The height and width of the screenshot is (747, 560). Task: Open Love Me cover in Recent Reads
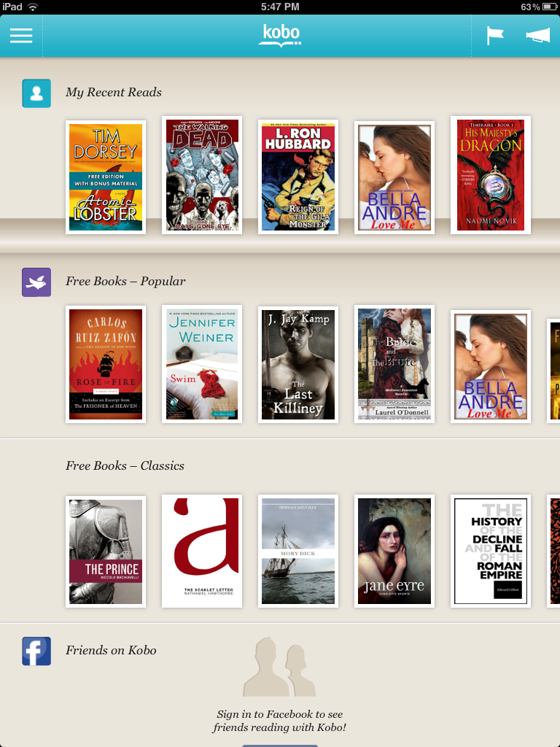coord(394,177)
